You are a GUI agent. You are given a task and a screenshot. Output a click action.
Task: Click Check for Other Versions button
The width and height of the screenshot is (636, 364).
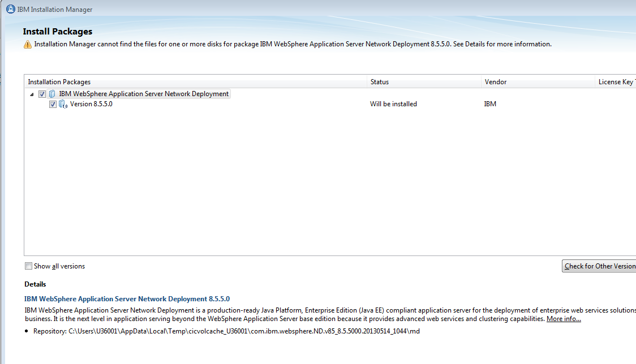(599, 266)
